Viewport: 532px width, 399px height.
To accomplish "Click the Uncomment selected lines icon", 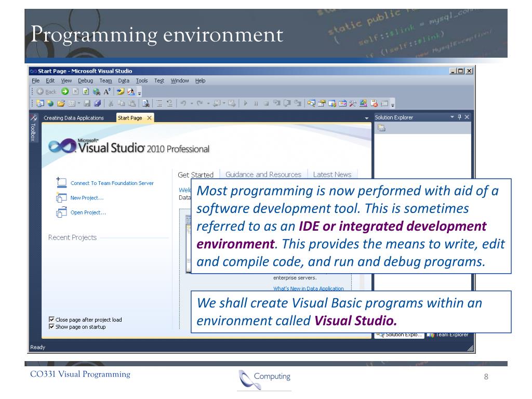I will pos(170,103).
